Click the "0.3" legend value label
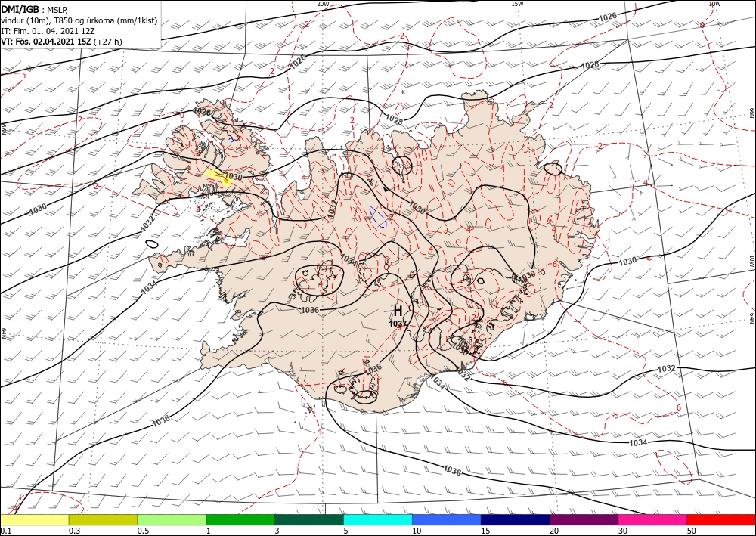 [74, 531]
